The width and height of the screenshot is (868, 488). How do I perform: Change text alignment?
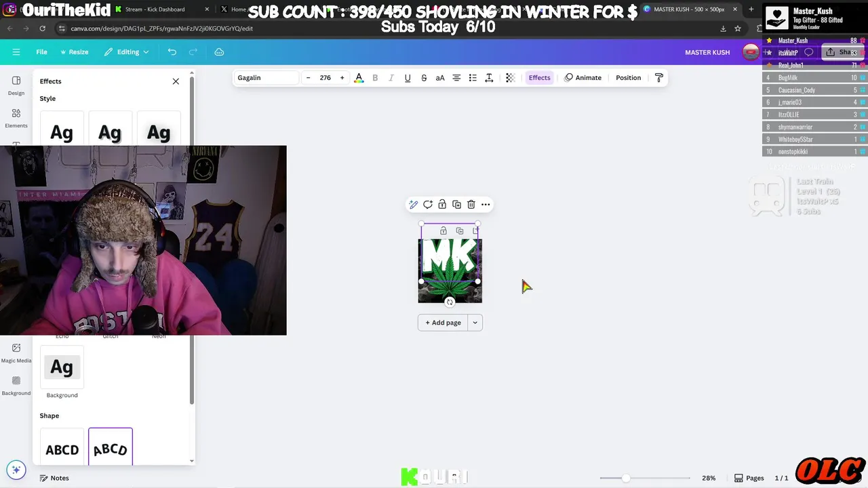(x=456, y=78)
